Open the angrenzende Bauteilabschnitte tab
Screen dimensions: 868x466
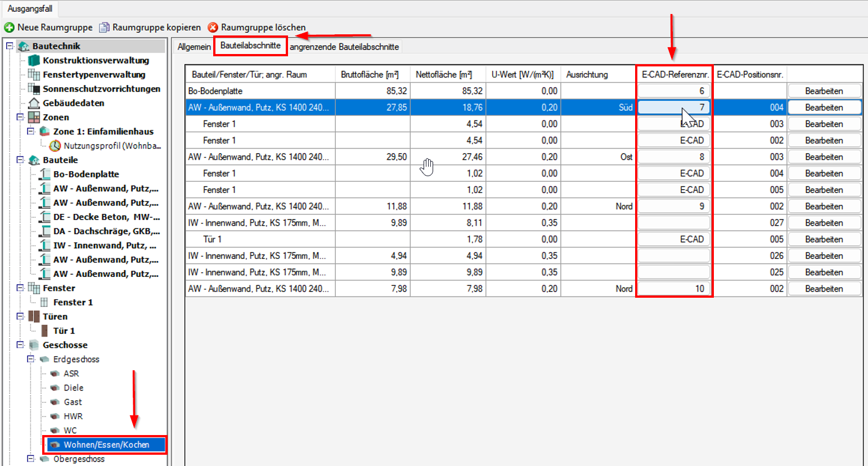tap(344, 47)
